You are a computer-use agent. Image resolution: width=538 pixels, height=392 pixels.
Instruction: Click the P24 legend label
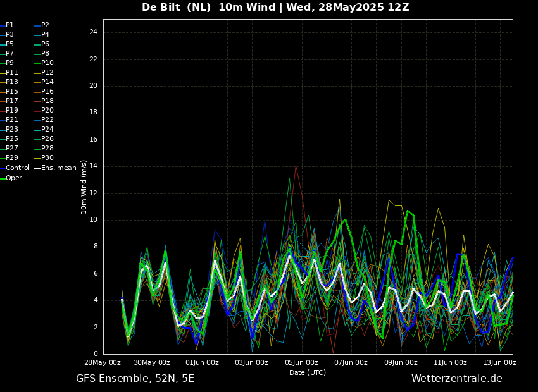47,130
